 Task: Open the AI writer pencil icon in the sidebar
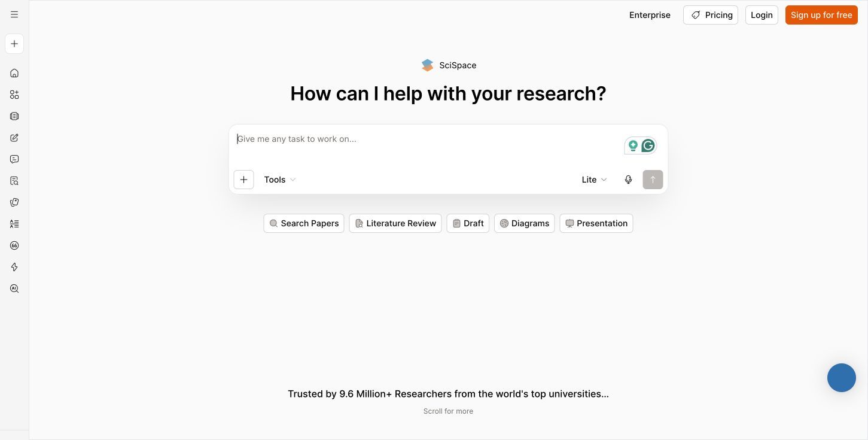pyautogui.click(x=14, y=138)
